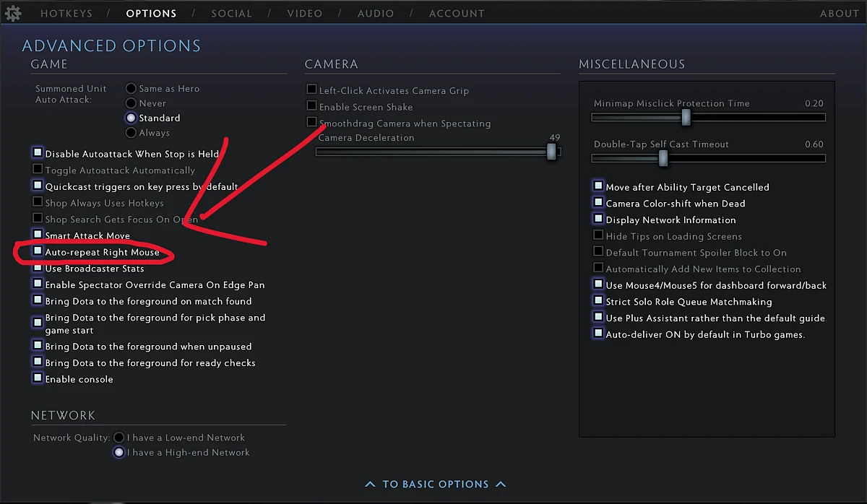Toggle Quickcast triggers on key press

coord(38,186)
